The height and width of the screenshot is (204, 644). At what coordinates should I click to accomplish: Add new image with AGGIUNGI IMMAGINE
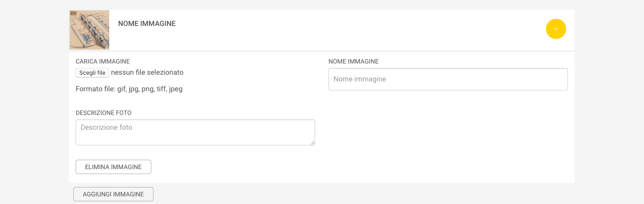tap(113, 194)
